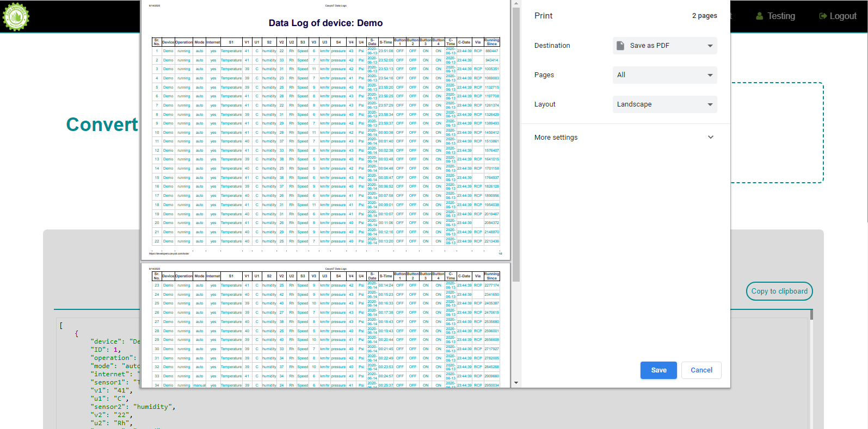The height and width of the screenshot is (429, 868).
Task: Click the Data Log of device title
Action: pos(325,23)
